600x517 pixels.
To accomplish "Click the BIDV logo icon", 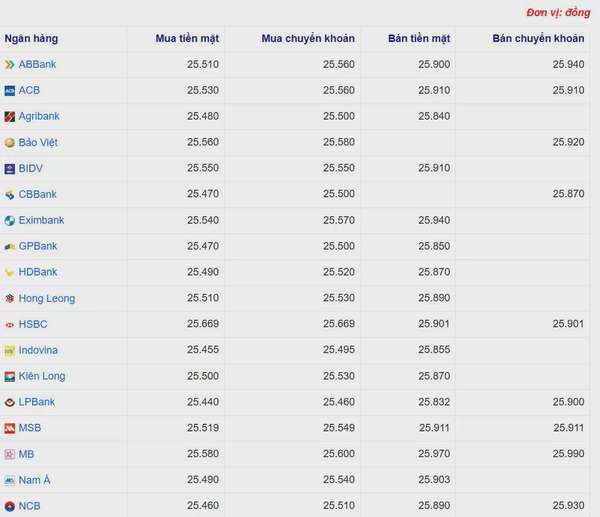I will coord(10,169).
